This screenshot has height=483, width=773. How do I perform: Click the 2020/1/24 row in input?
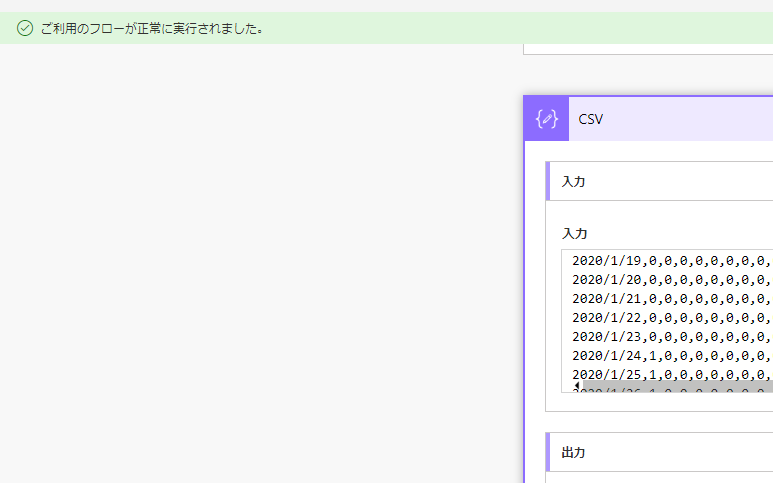[670, 355]
